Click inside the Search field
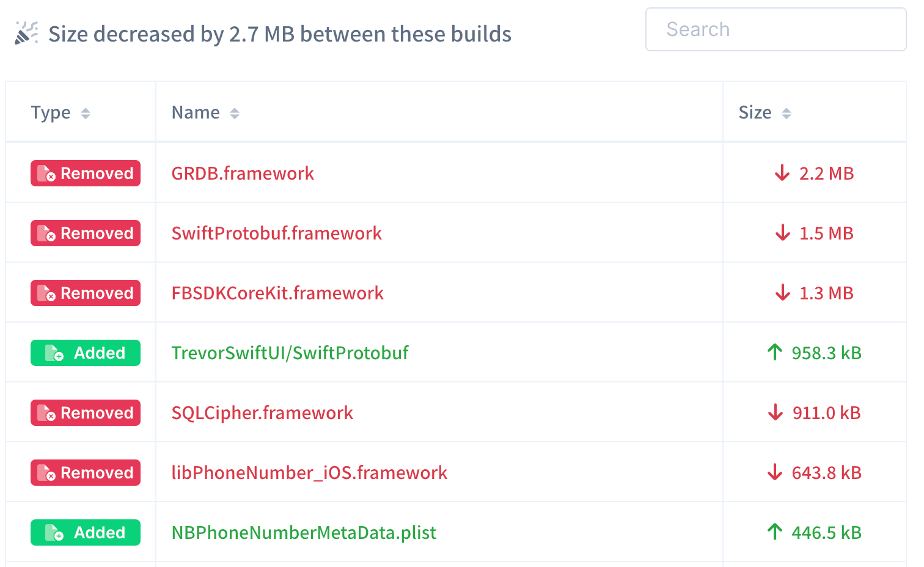This screenshot has width=924, height=567. click(776, 29)
